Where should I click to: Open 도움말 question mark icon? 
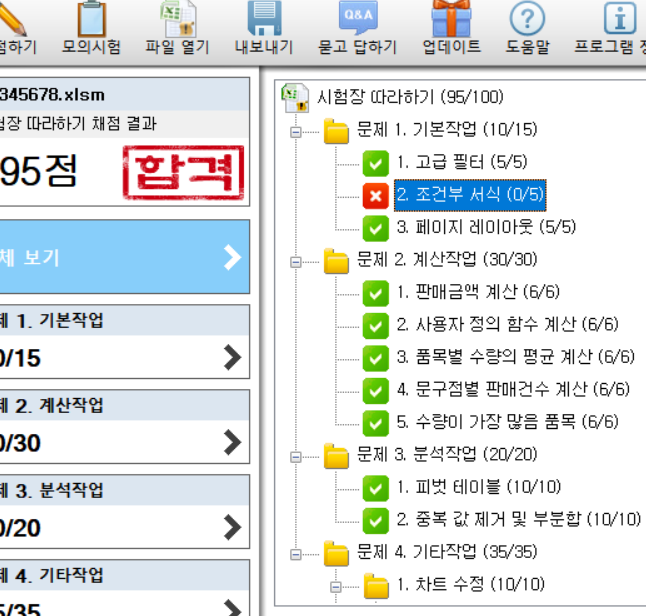coord(527,18)
